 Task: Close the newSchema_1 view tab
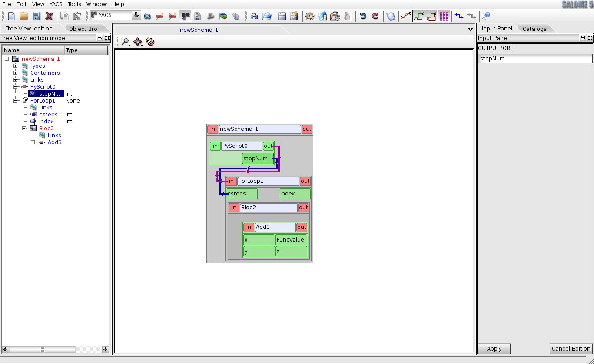pyautogui.click(x=470, y=30)
